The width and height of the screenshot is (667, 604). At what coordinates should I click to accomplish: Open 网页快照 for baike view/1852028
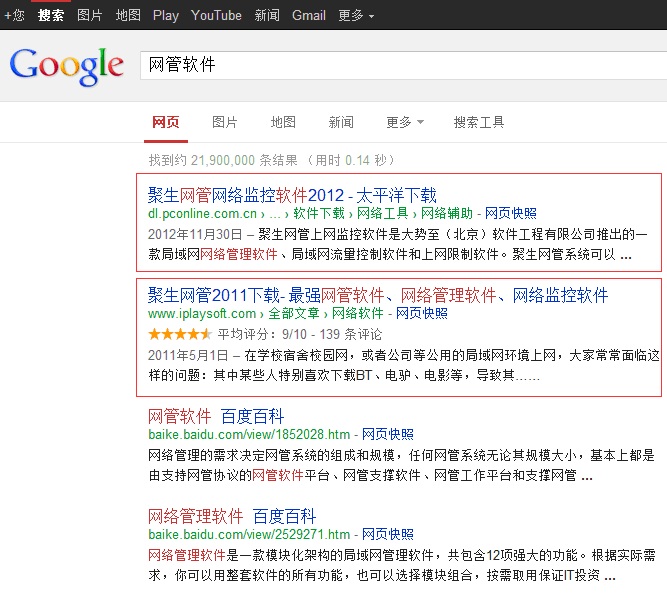pos(388,434)
